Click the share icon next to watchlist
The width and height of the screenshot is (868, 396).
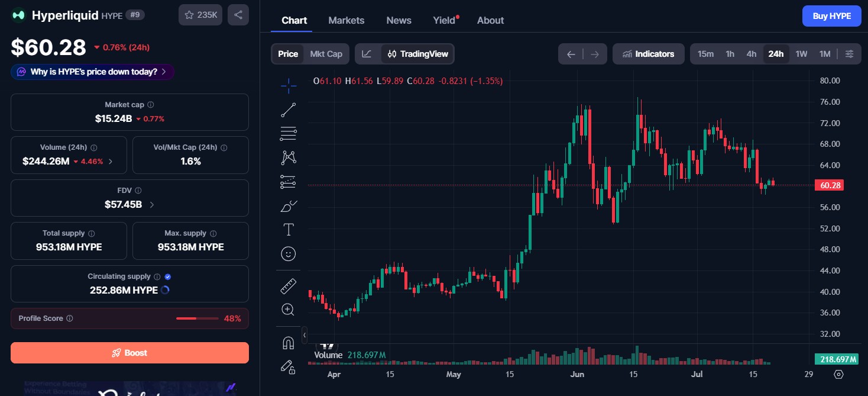click(238, 15)
